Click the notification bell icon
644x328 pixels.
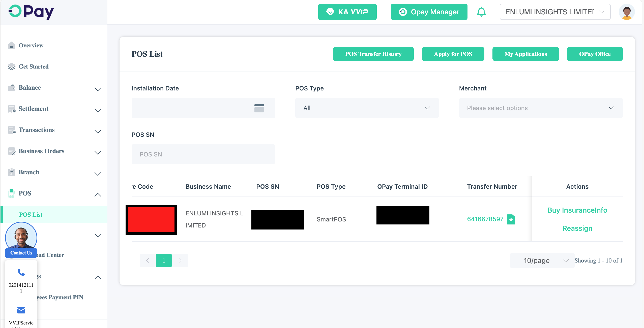coord(481,12)
